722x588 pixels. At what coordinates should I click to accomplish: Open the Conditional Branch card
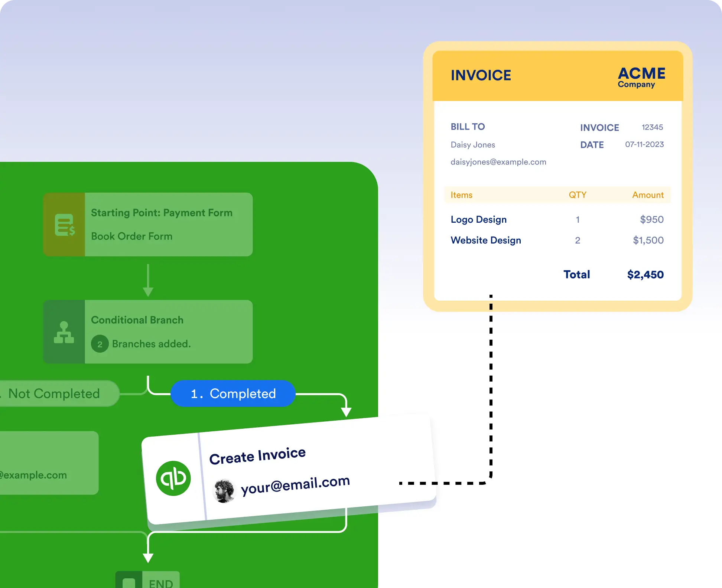[148, 331]
